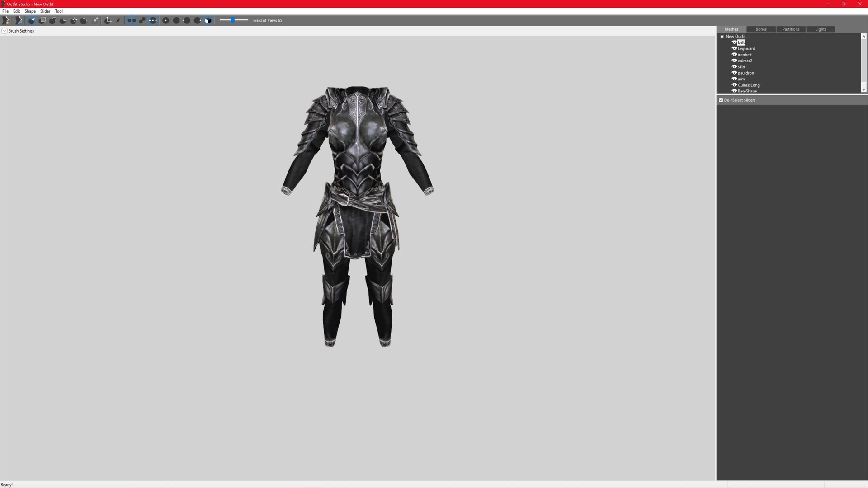Select the skirt mesh name
The image size is (868, 488).
[741, 67]
